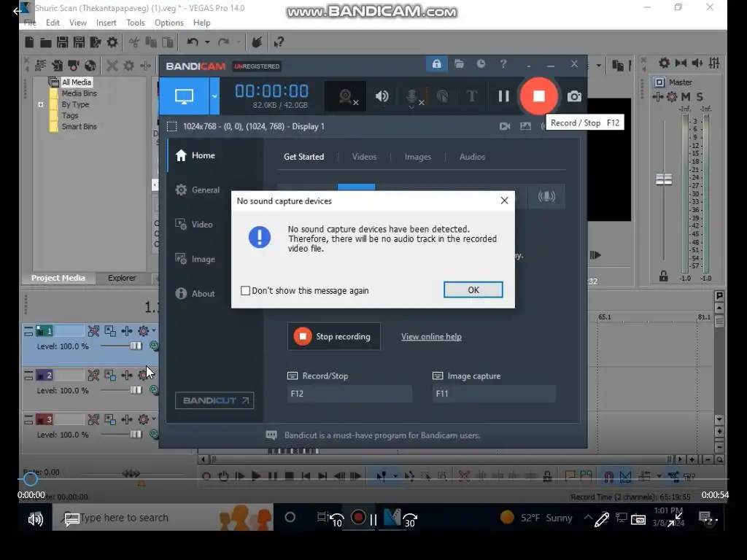Viewport: 747px width, 560px height.
Task: Select Smart Bins in the media tree
Action: pos(79,127)
